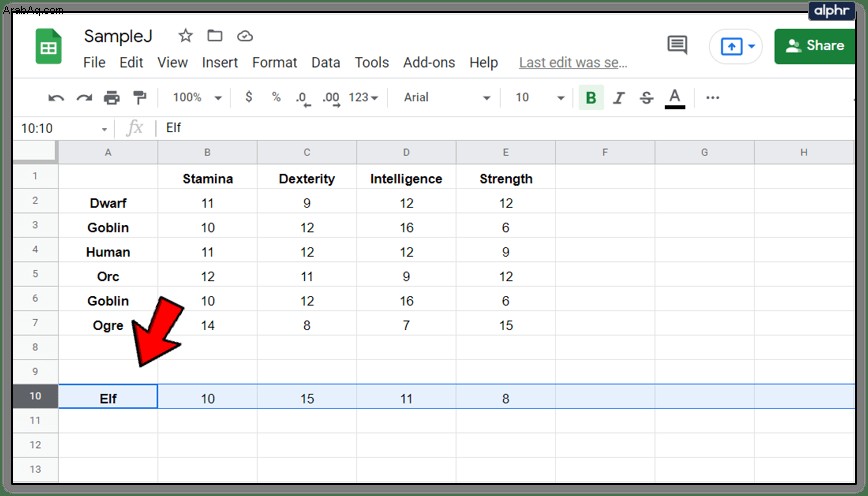Expand the font size 10 dropdown

point(540,97)
